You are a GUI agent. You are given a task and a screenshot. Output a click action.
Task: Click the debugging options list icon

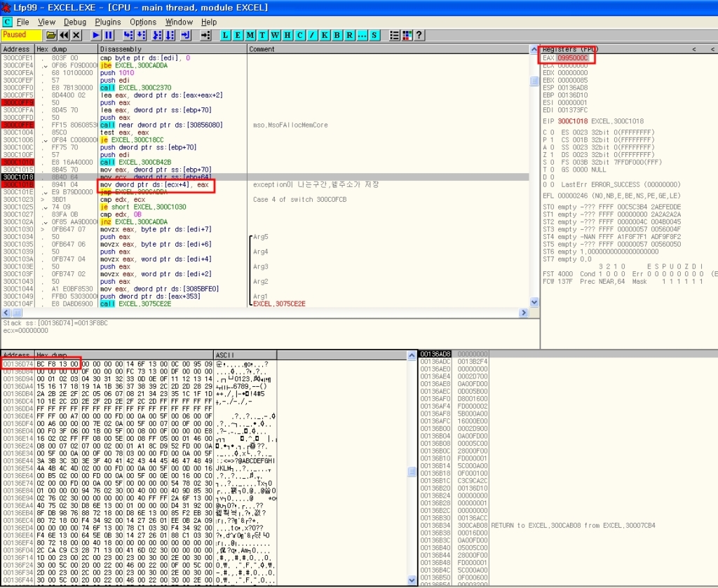394,35
